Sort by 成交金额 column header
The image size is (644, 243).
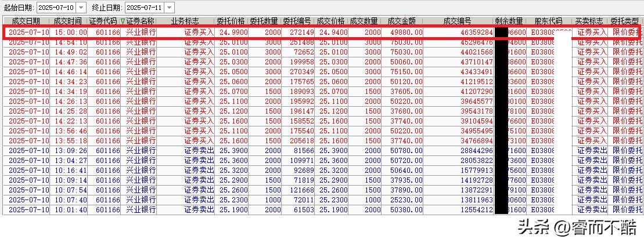(x=402, y=21)
